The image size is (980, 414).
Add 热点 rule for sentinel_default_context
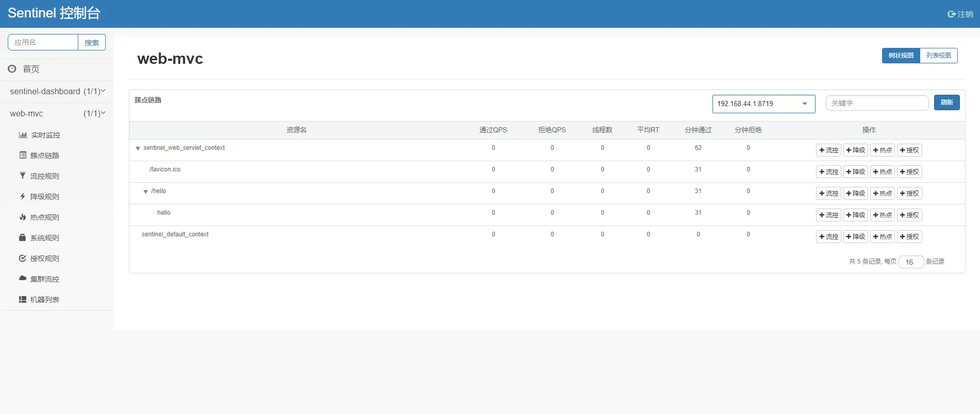point(882,237)
